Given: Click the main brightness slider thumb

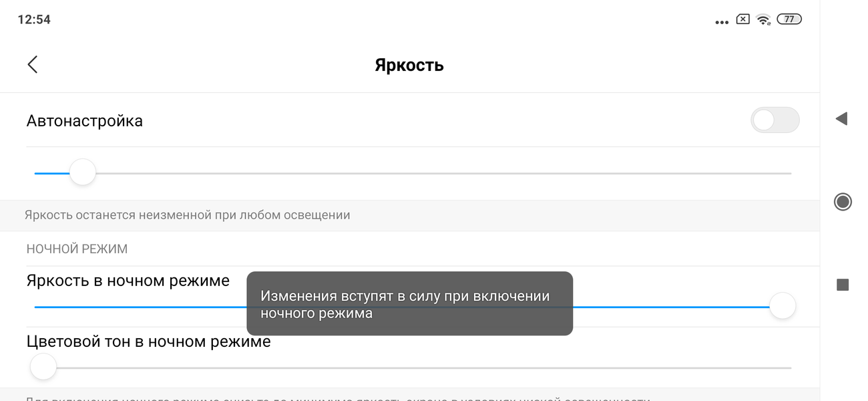Looking at the screenshot, I should (83, 172).
